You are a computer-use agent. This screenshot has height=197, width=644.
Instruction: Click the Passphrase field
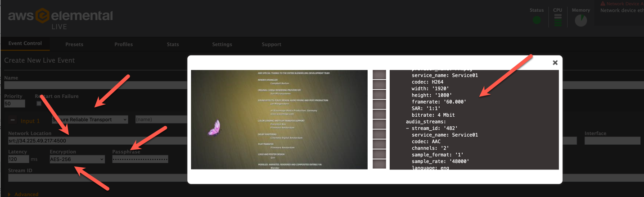coord(140,159)
